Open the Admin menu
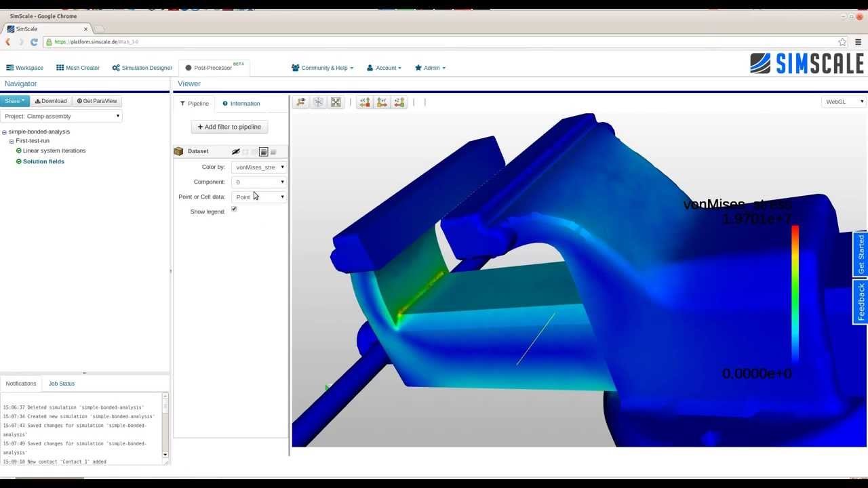The image size is (868, 488). point(430,68)
